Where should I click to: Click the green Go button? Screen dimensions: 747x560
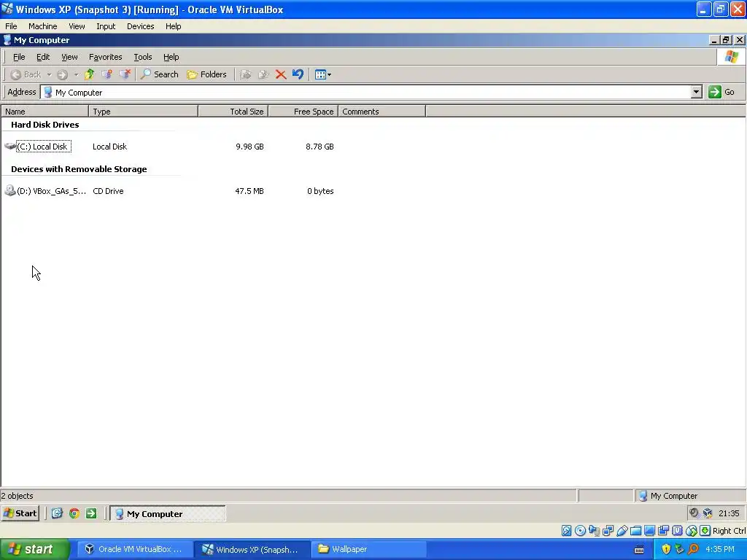(721, 92)
